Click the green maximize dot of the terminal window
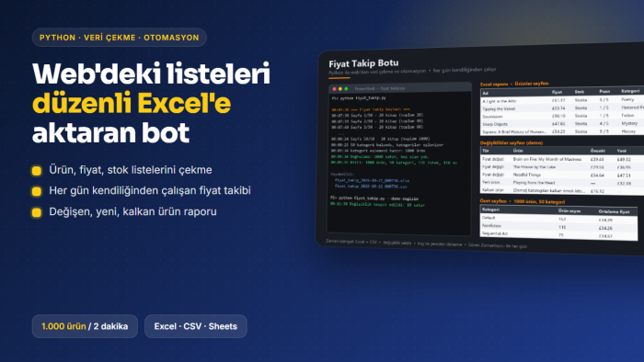644x362 pixels. pos(346,89)
